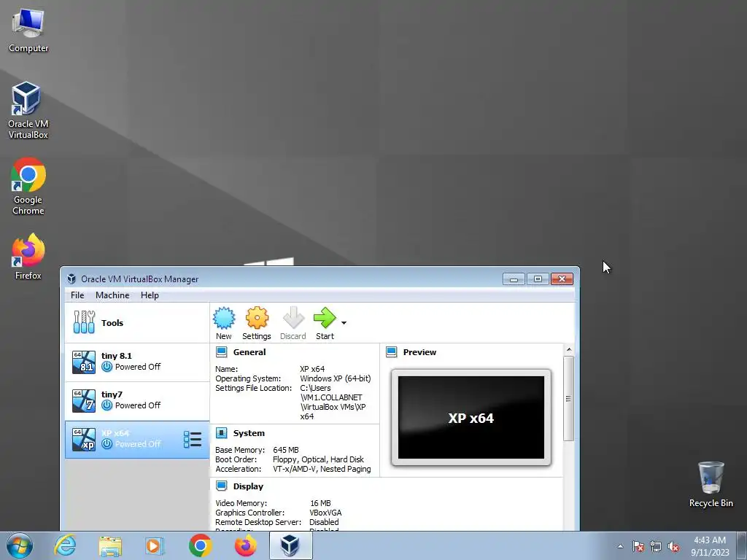The height and width of the screenshot is (560, 747).
Task: Open the Recycle Bin on the desktop
Action: tap(711, 484)
